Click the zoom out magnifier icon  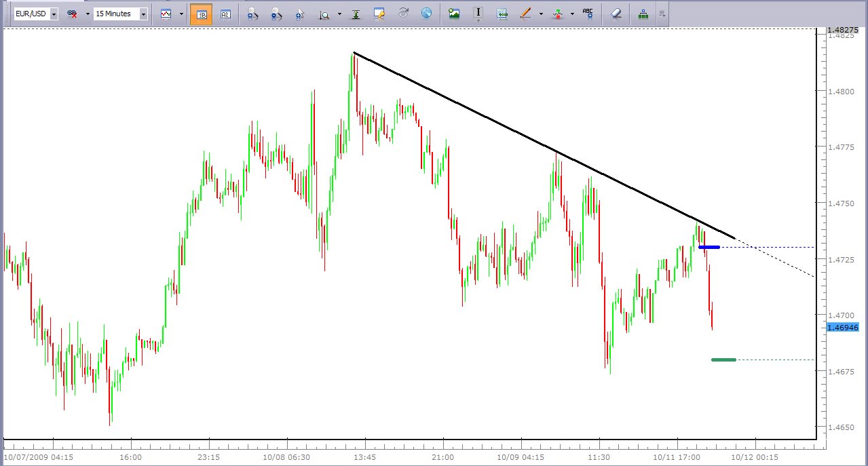pyautogui.click(x=276, y=14)
